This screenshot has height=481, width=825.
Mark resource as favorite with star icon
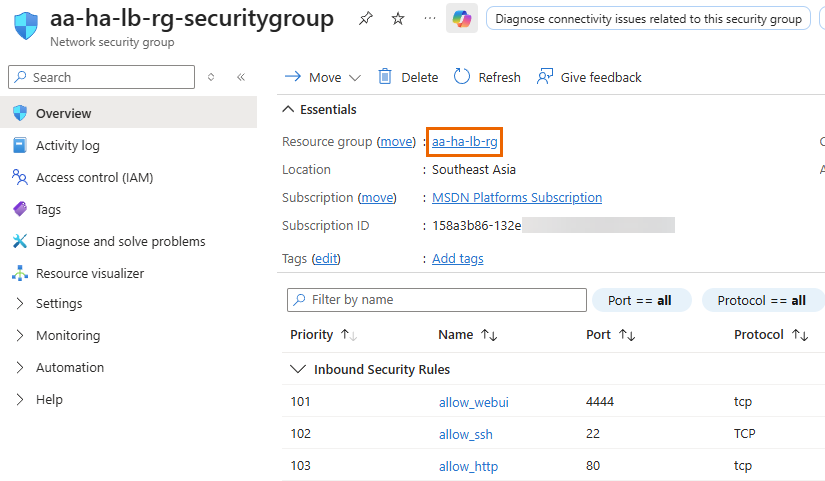(x=397, y=18)
